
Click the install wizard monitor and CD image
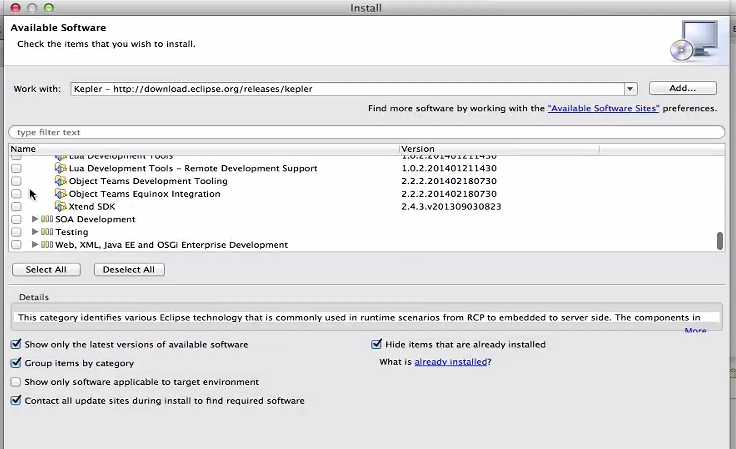[x=694, y=41]
